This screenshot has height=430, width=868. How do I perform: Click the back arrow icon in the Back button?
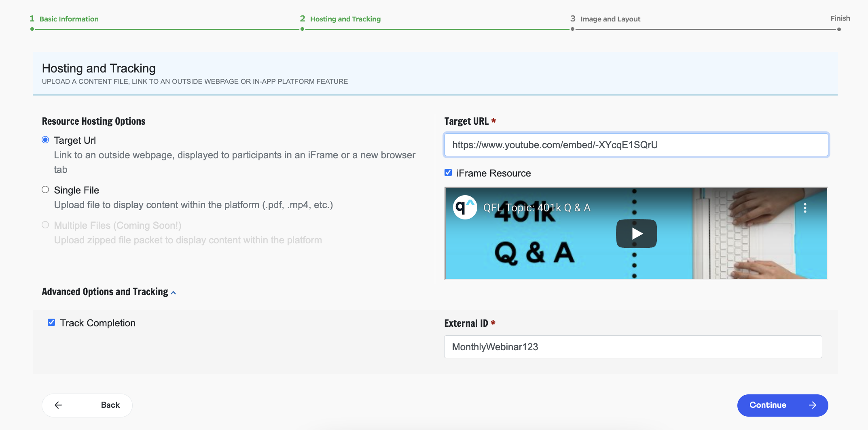(59, 405)
